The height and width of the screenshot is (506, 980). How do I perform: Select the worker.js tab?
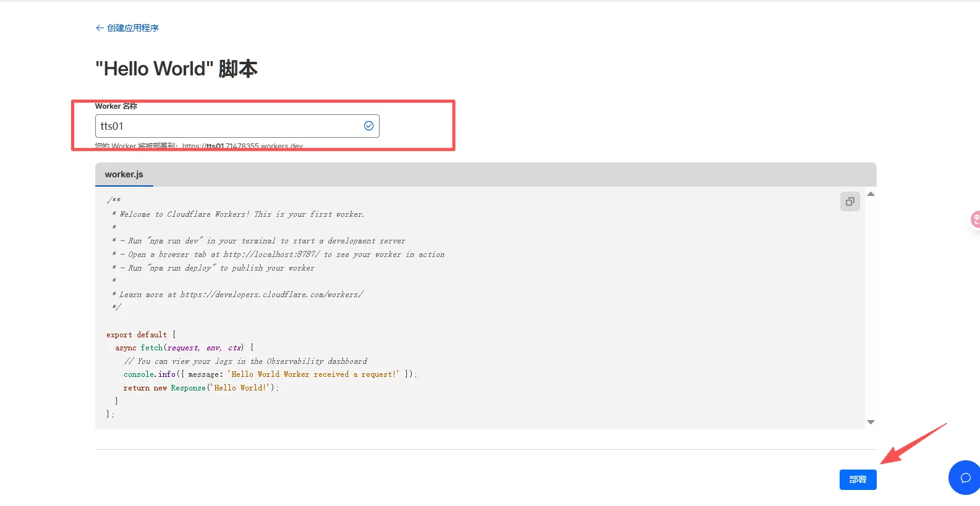(x=124, y=175)
